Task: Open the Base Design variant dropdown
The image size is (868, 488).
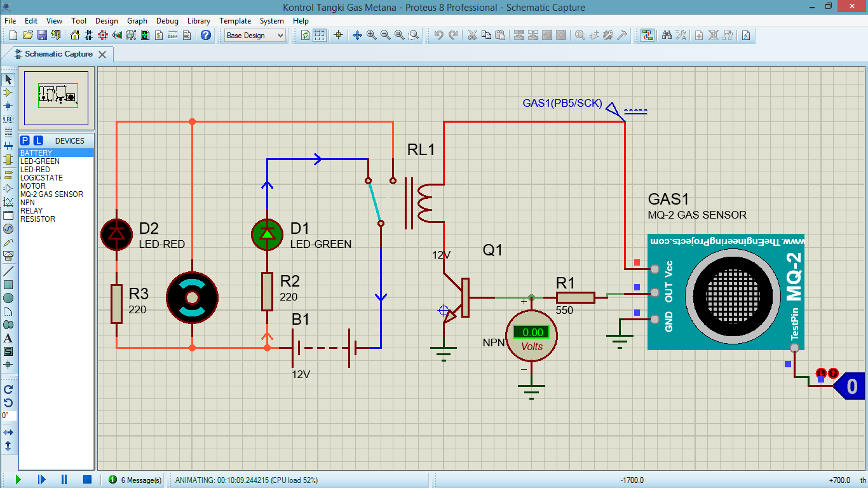Action: tap(255, 36)
